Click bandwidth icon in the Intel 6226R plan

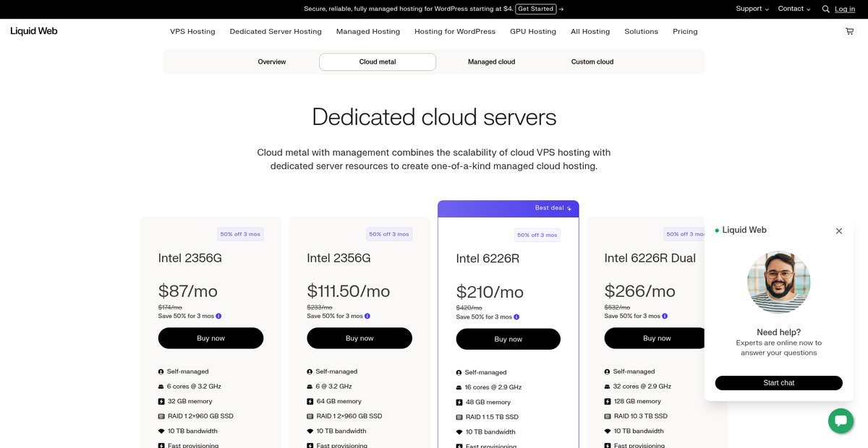point(459,432)
